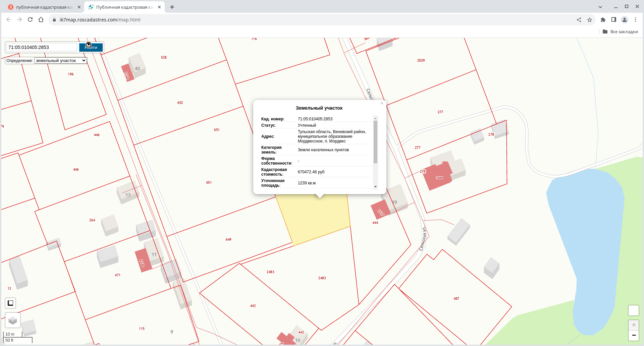This screenshot has width=644, height=346.
Task: Open the 'Определение' object type dropdown
Action: (x=60, y=61)
